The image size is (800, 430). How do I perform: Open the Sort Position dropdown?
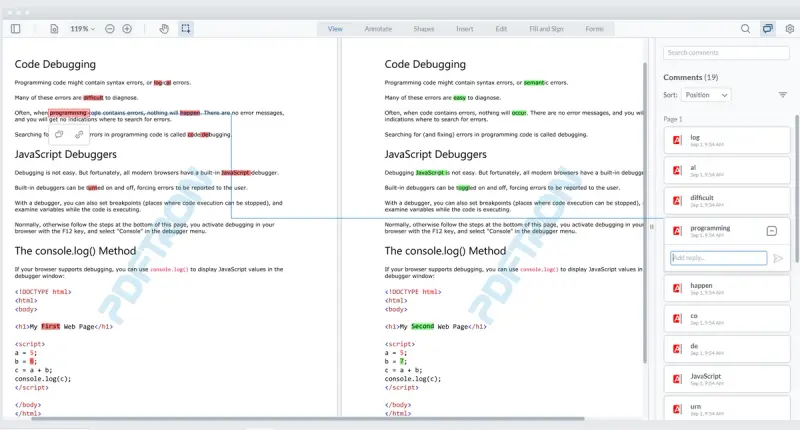(x=706, y=95)
